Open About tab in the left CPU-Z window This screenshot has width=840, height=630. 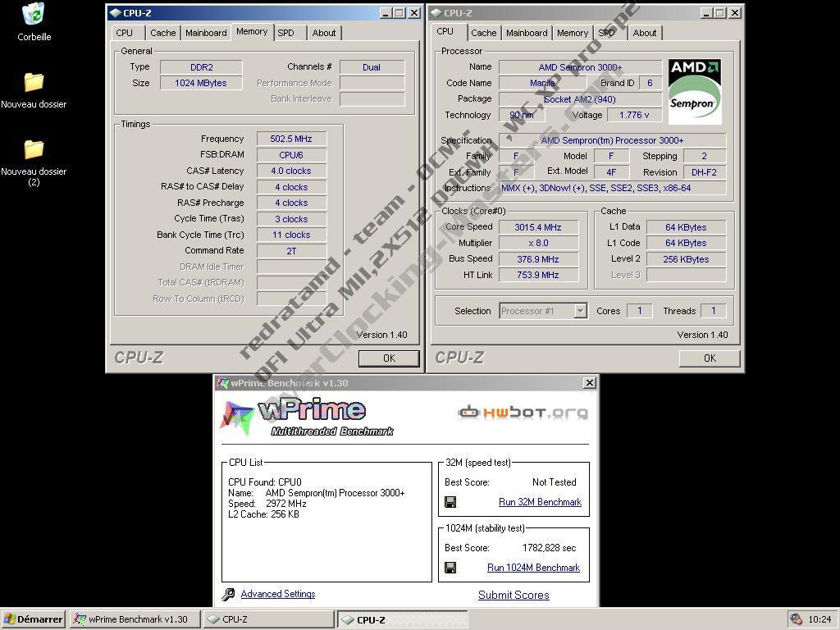324,33
